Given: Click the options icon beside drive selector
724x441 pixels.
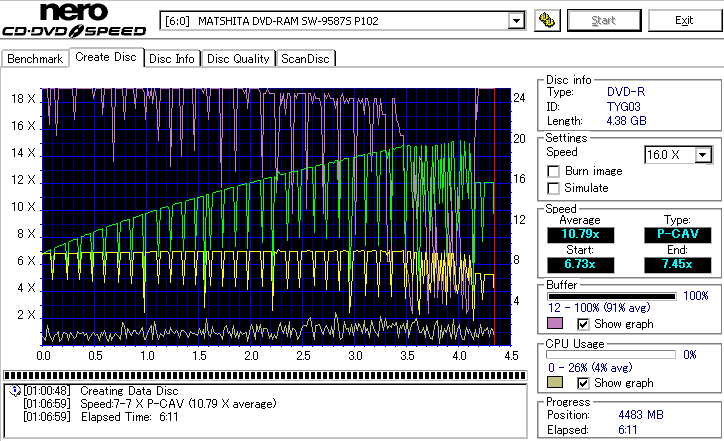Looking at the screenshot, I should (546, 20).
